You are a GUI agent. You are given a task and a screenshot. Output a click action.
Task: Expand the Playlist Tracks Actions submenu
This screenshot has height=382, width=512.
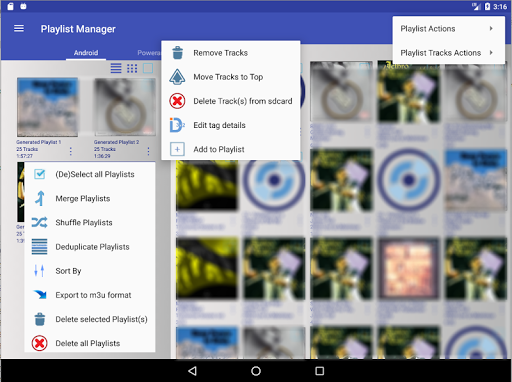tap(448, 53)
